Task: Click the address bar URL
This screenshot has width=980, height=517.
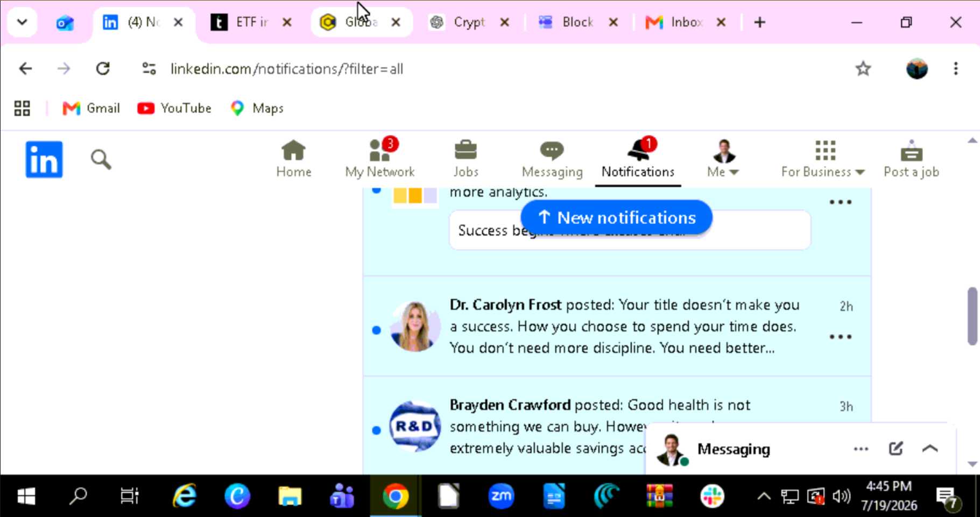Action: (287, 69)
